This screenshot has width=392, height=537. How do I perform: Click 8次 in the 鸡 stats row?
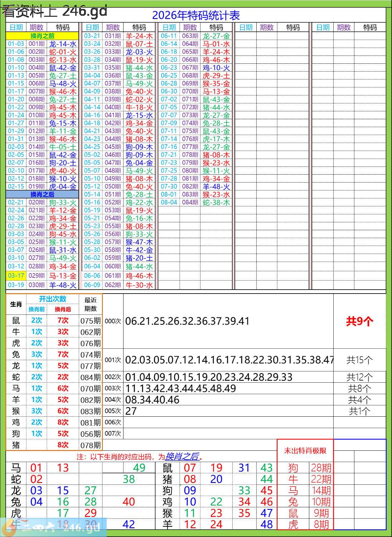point(63,422)
